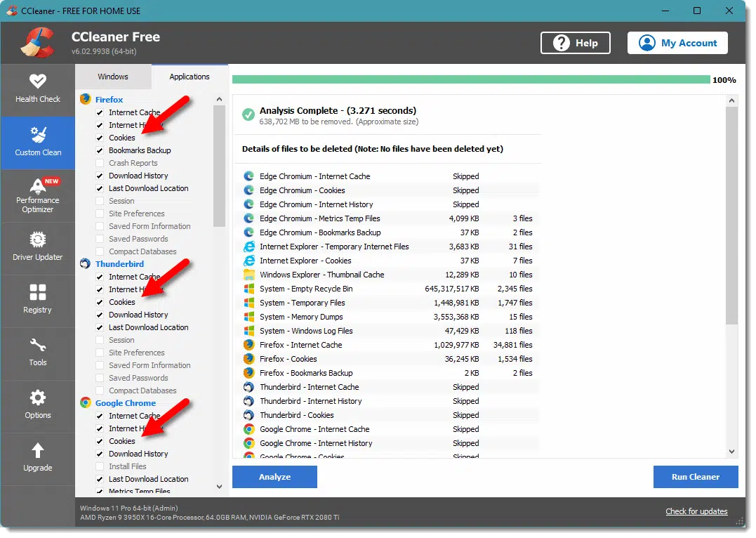Open My Account

[677, 43]
